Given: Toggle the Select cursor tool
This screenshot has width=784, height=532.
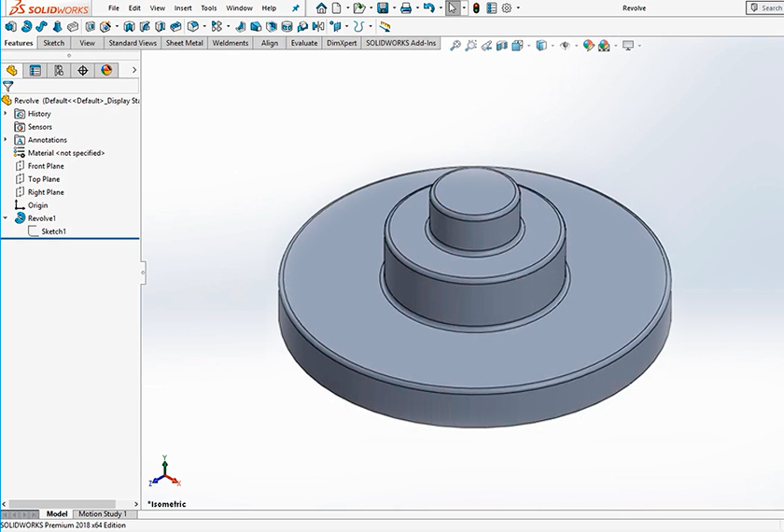Looking at the screenshot, I should click(x=453, y=8).
